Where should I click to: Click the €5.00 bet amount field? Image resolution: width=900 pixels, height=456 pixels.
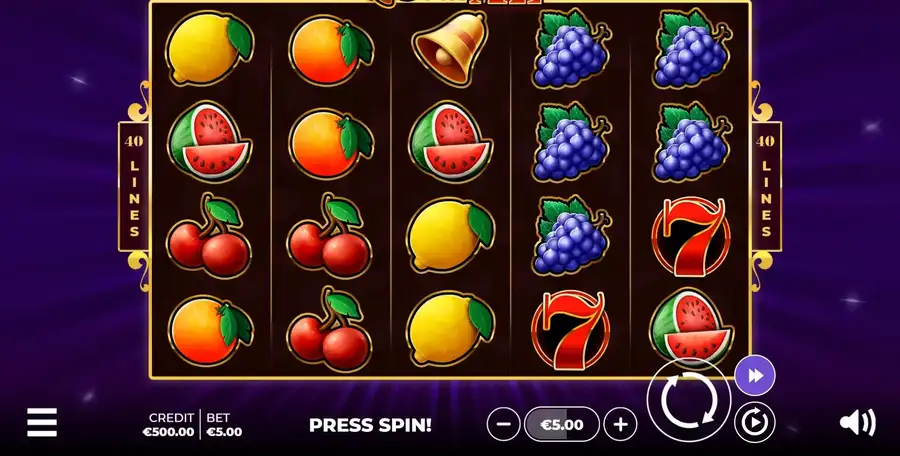[x=562, y=424]
